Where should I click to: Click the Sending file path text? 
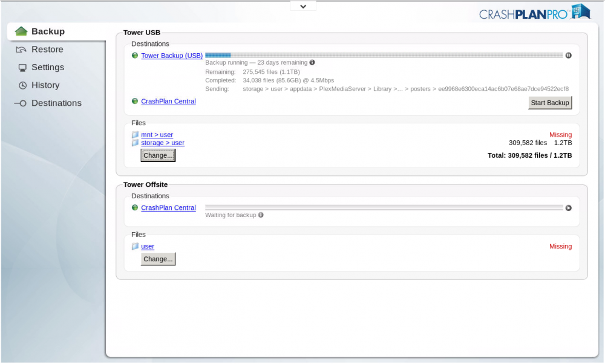pyautogui.click(x=405, y=89)
